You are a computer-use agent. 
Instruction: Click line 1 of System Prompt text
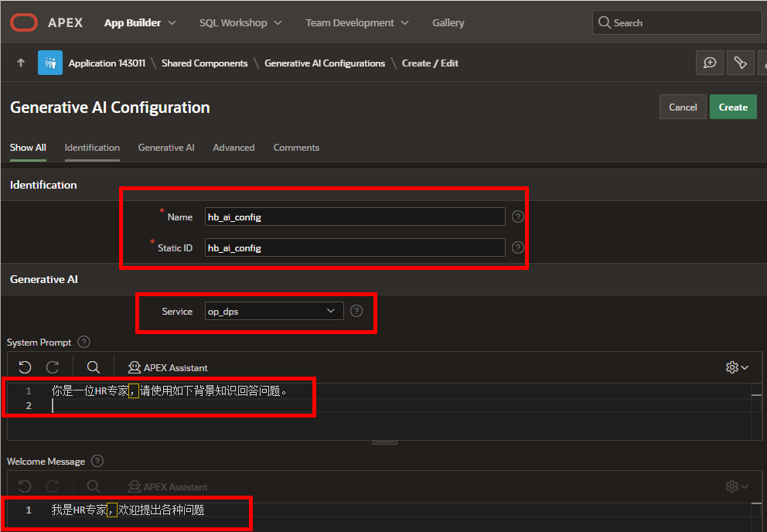170,390
